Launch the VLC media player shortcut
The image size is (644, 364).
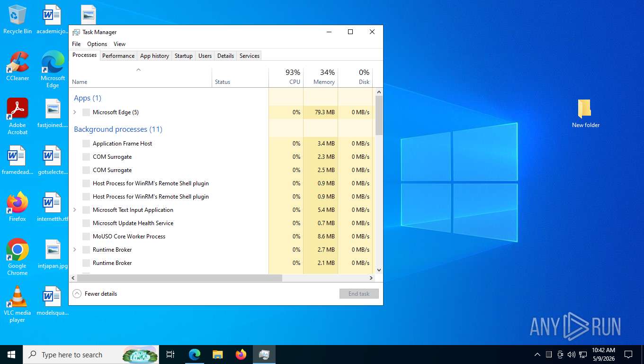pyautogui.click(x=18, y=304)
